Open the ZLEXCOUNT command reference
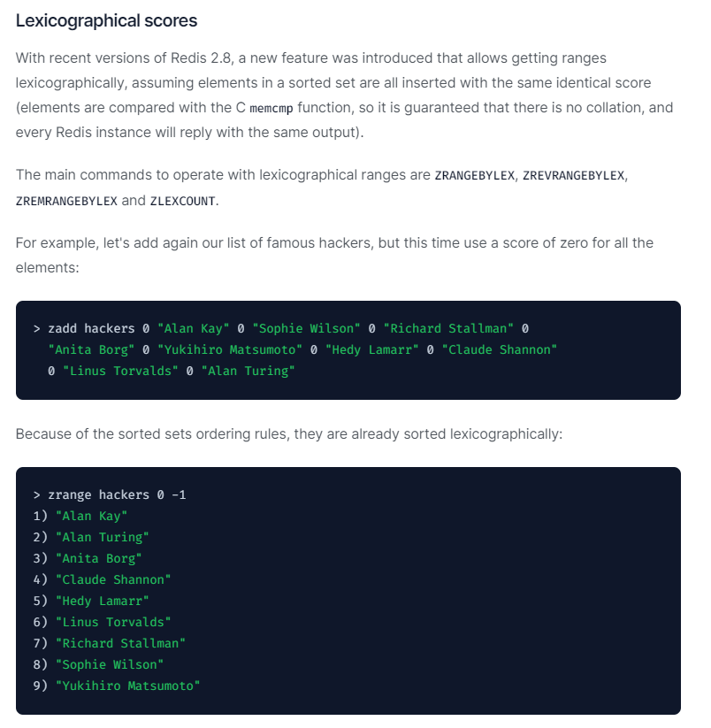Screen dimensions: 711x728 pyautogui.click(x=183, y=201)
